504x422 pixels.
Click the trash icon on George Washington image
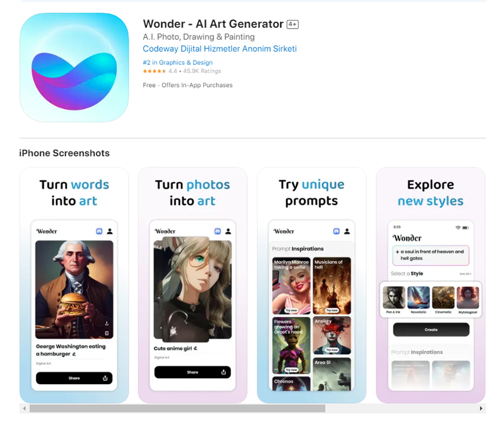107,333
